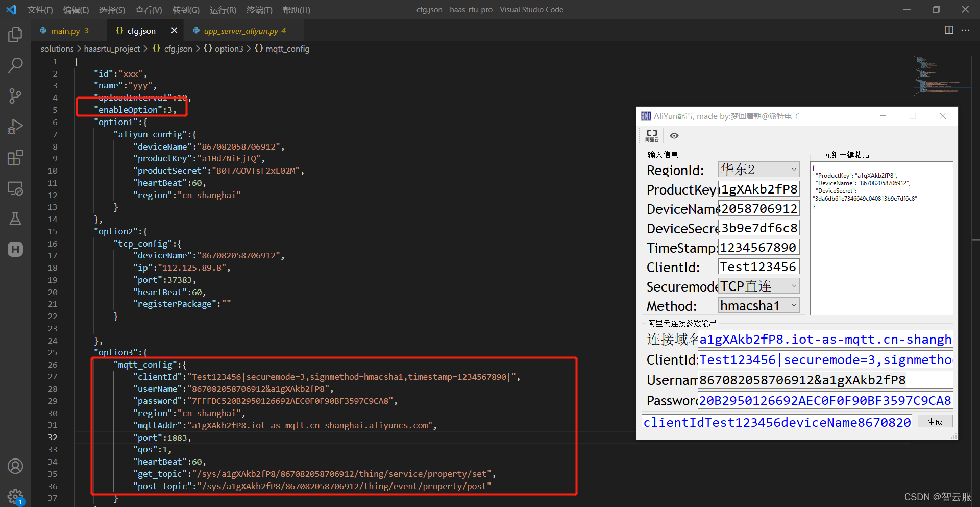This screenshot has width=980, height=507.
Task: Open the HaaS Studio 'H' sidebar icon
Action: click(15, 249)
